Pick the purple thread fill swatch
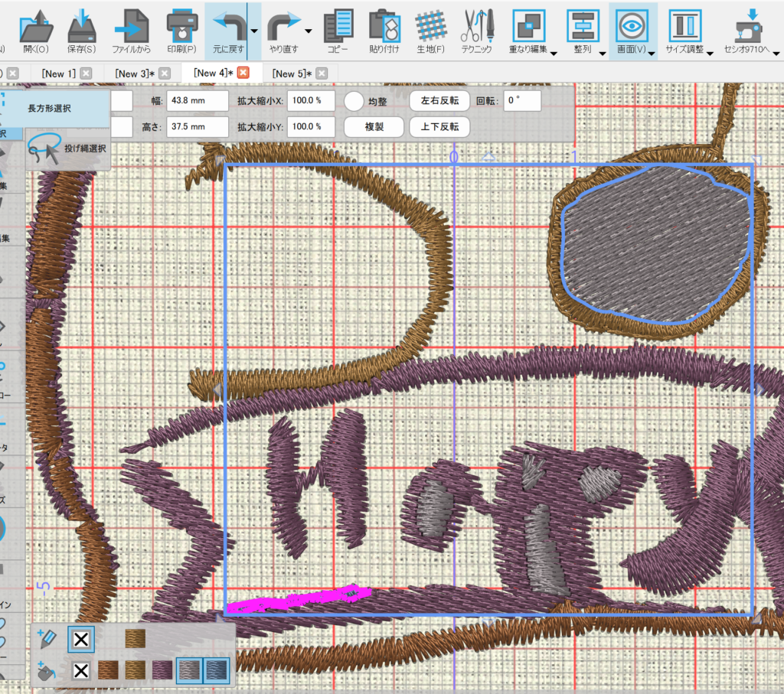The width and height of the screenshot is (784, 694). coord(163,672)
